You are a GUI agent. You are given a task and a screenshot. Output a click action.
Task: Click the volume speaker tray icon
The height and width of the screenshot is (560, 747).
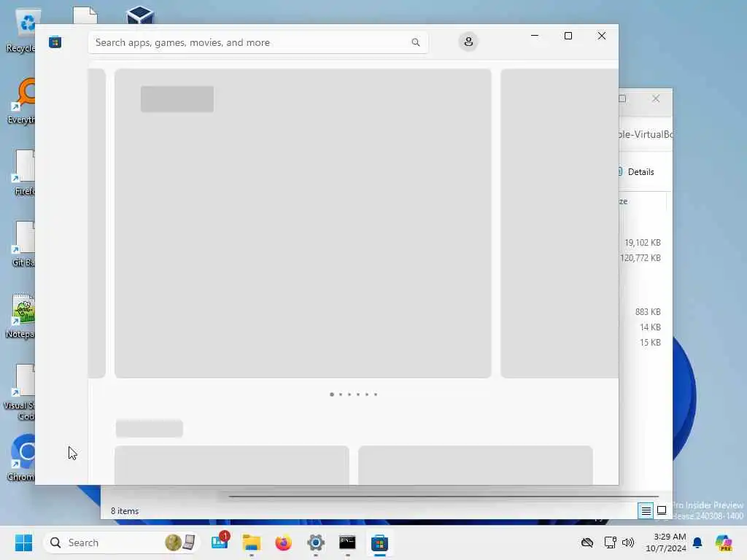tap(628, 542)
